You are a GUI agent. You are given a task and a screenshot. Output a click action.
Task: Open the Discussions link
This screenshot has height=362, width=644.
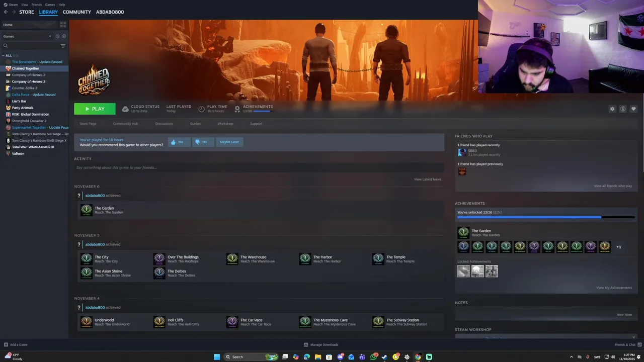coord(164,124)
